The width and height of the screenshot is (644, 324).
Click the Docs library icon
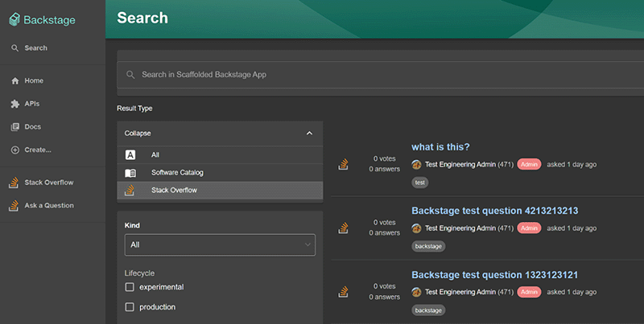point(14,127)
